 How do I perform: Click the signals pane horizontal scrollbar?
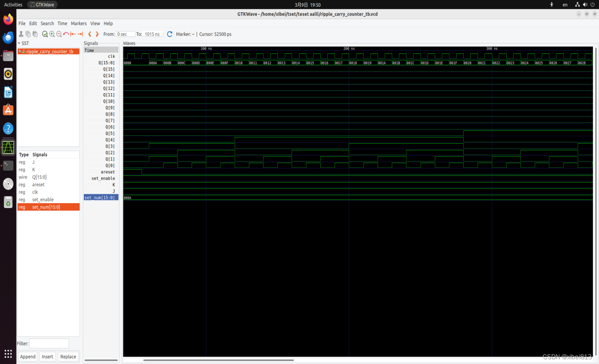coord(101,360)
